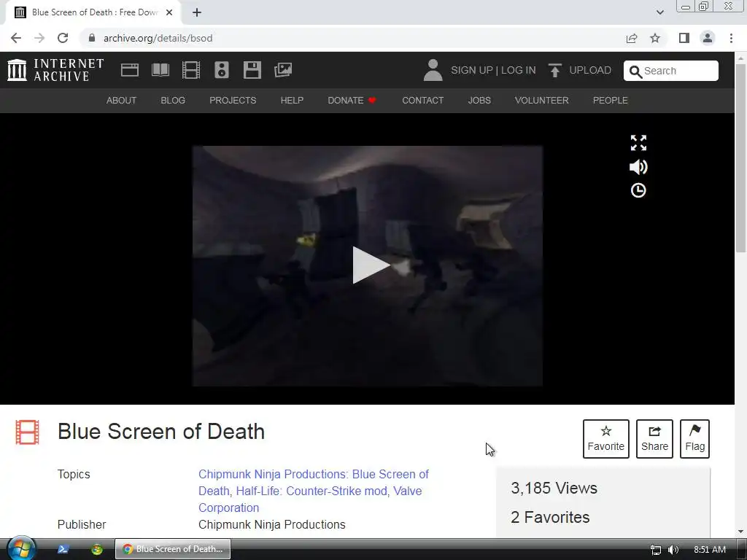
Task: Open a new tab with the plus button
Action: (x=197, y=12)
